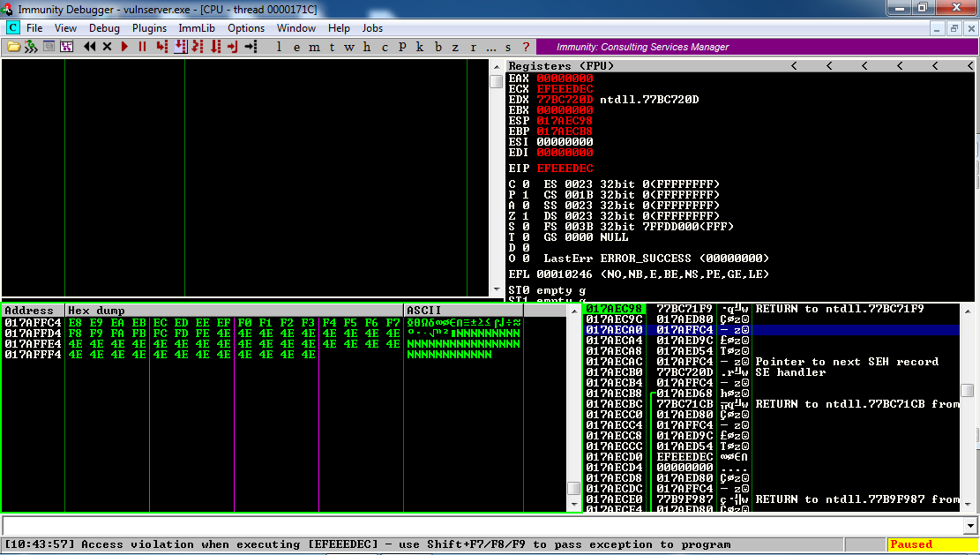Show breakpoints using the 'b' toolbar button
This screenshot has height=555, width=980.
tap(438, 47)
